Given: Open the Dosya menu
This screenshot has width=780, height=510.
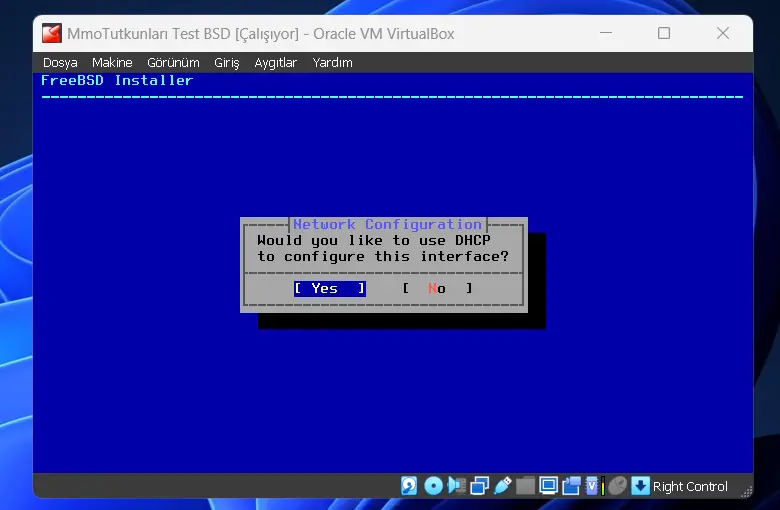Looking at the screenshot, I should [x=60, y=63].
